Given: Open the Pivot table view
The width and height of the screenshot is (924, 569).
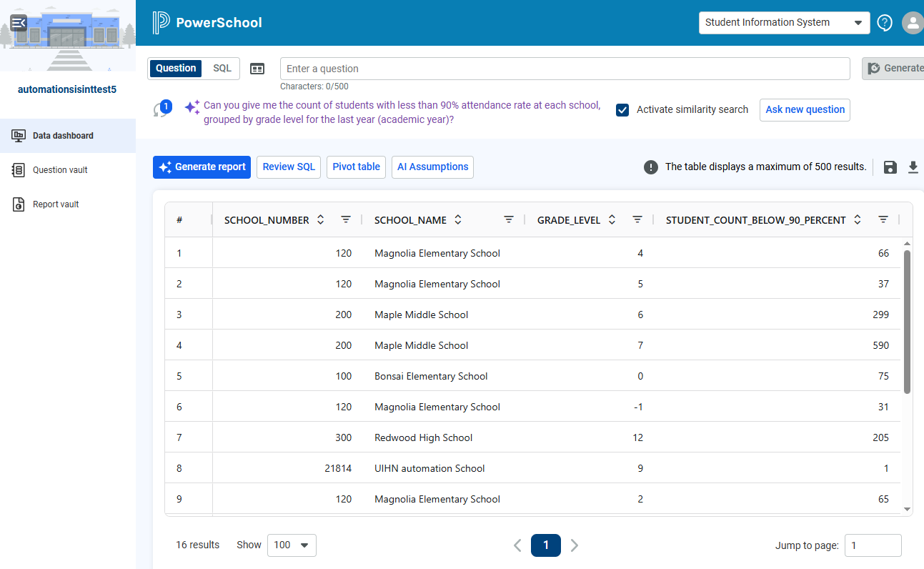Looking at the screenshot, I should click(x=356, y=167).
